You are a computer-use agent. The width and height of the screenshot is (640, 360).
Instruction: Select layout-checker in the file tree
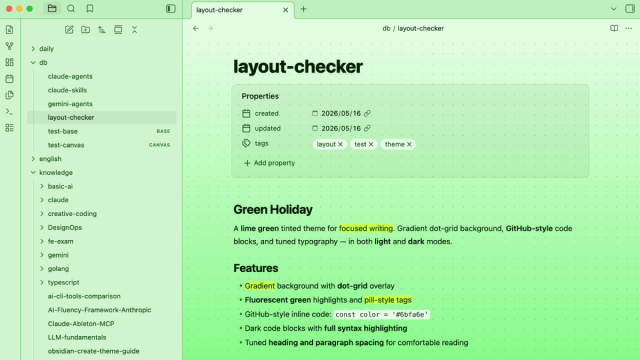click(x=102, y=118)
